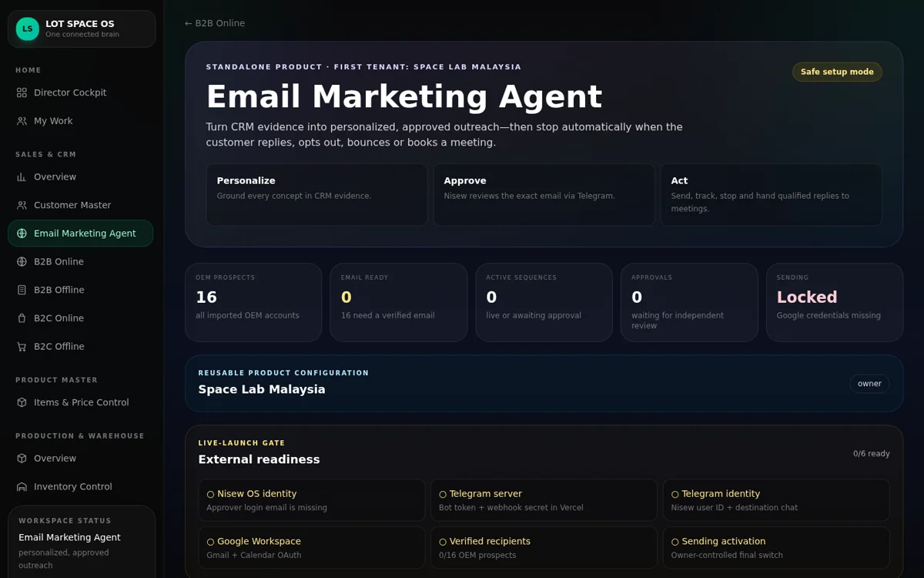Click the Items & Price Control box icon

(22, 402)
